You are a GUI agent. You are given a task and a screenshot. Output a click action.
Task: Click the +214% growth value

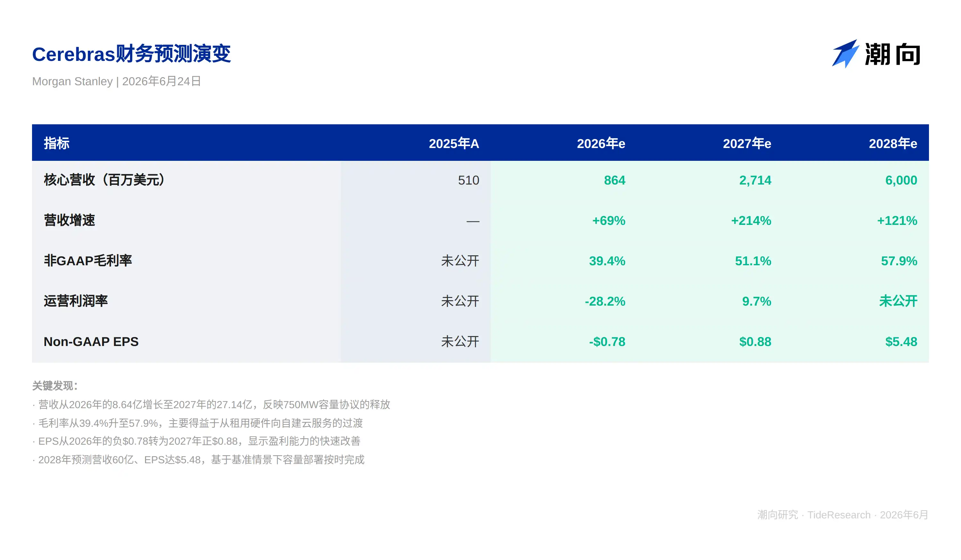point(751,220)
